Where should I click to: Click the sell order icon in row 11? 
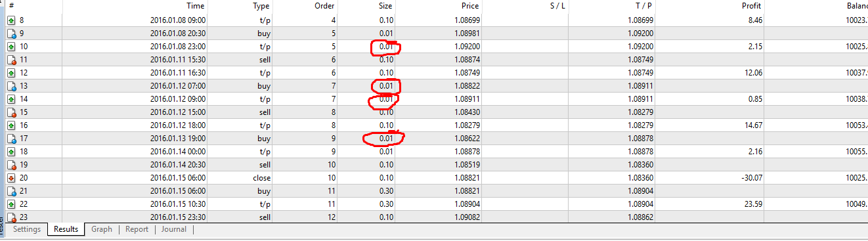[x=11, y=60]
